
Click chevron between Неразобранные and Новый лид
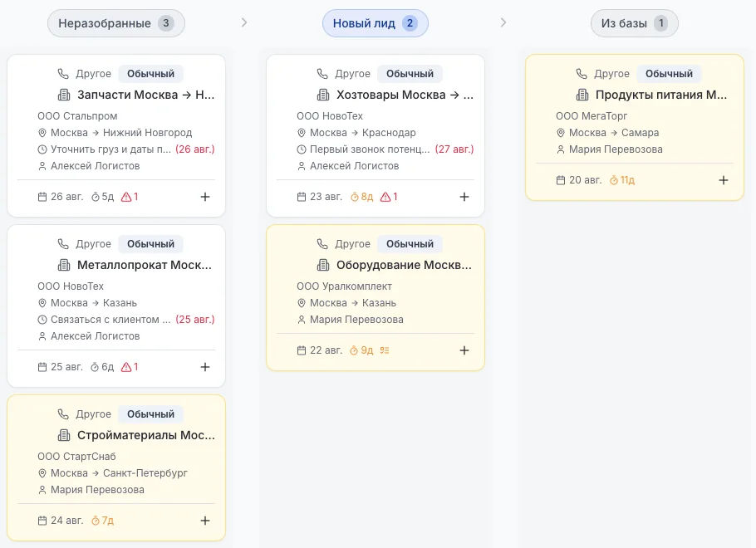click(x=244, y=22)
